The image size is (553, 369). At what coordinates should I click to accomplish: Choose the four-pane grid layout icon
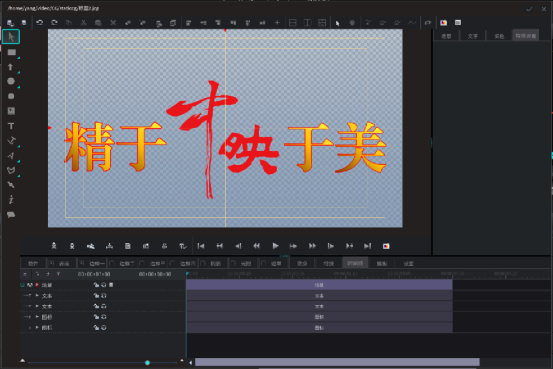[322, 23]
